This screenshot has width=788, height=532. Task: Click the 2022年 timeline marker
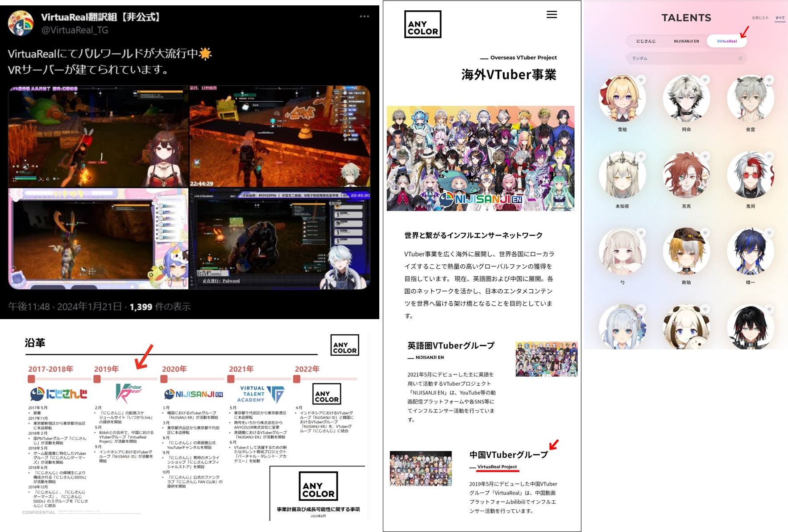(297, 379)
